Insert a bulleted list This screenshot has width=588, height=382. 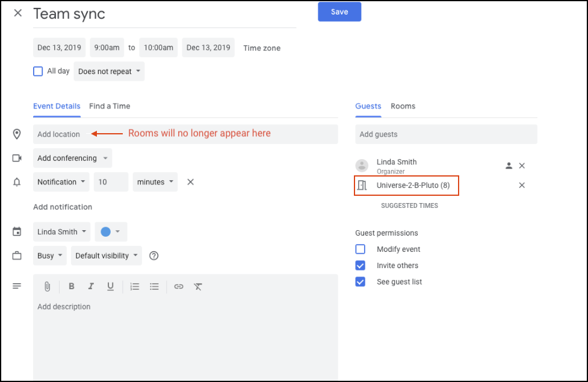pos(154,287)
